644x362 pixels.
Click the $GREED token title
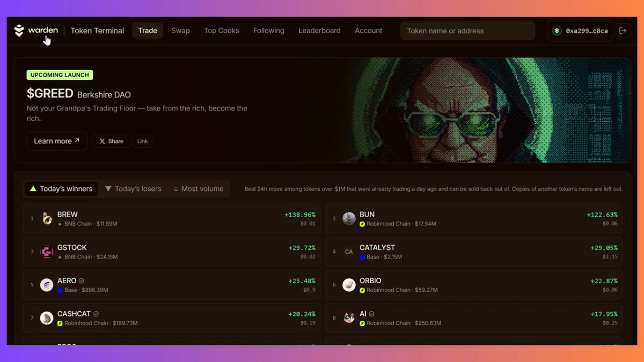click(50, 93)
